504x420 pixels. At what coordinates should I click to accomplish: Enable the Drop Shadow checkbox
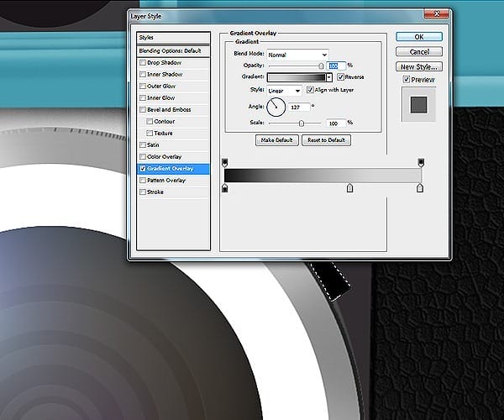143,63
